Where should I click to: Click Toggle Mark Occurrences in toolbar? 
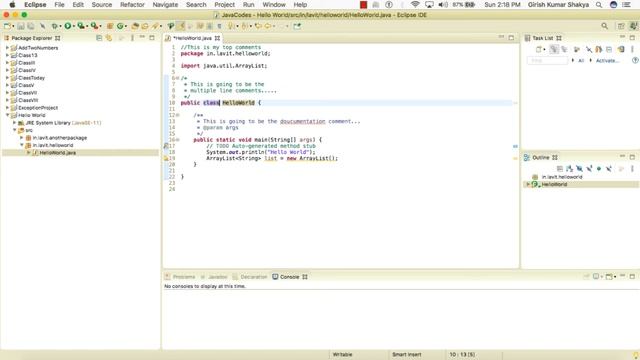pyautogui.click(x=180, y=26)
